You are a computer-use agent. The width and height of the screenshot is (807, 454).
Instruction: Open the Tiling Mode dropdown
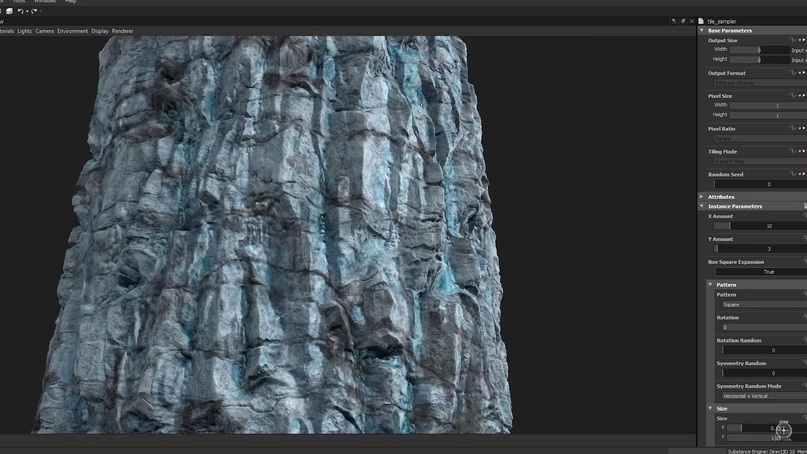[760, 161]
